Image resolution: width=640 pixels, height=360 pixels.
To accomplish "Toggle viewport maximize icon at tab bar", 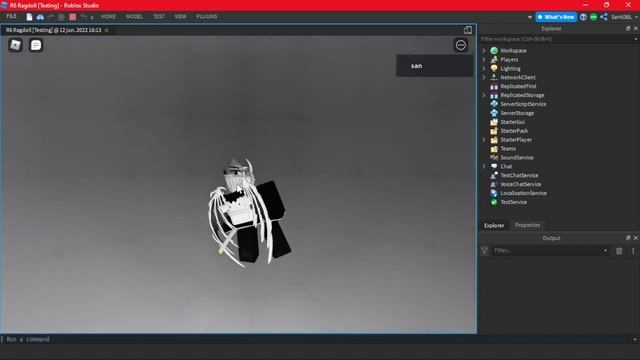I will click(468, 30).
